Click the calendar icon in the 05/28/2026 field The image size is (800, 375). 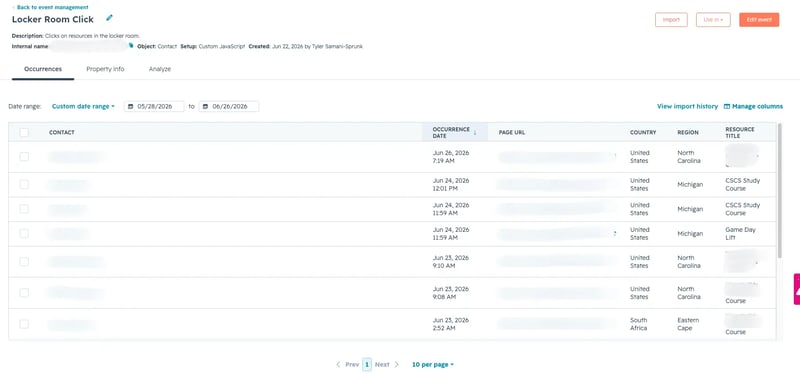coord(131,107)
